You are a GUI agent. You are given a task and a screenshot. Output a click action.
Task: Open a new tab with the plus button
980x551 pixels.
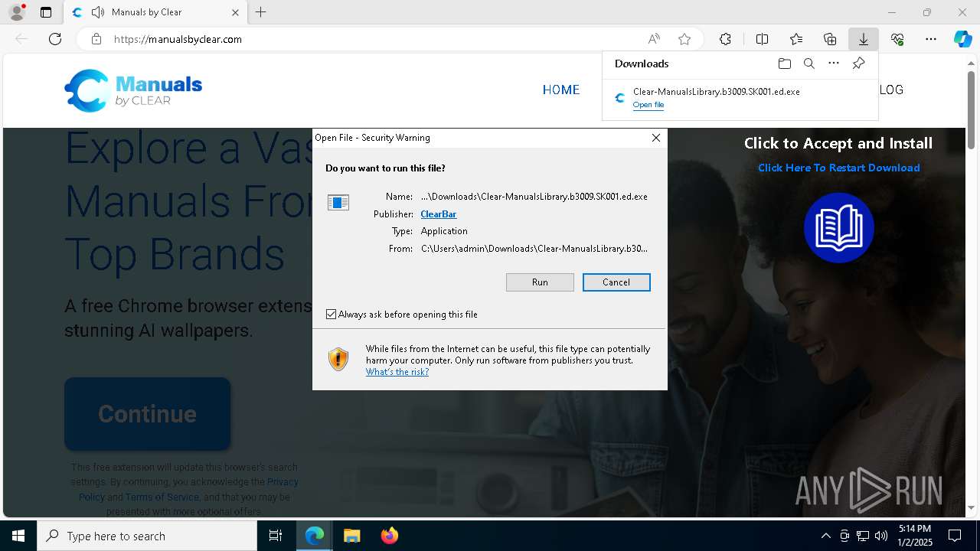pos(261,12)
